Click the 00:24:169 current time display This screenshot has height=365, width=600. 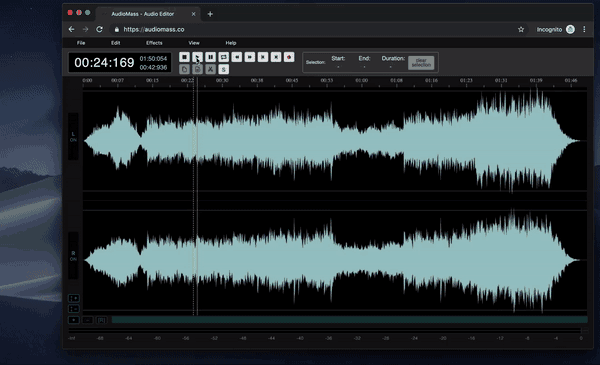[104, 63]
